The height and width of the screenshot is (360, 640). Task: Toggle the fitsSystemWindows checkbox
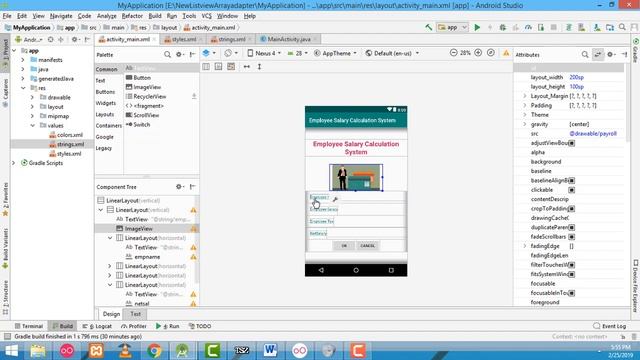click(x=572, y=274)
